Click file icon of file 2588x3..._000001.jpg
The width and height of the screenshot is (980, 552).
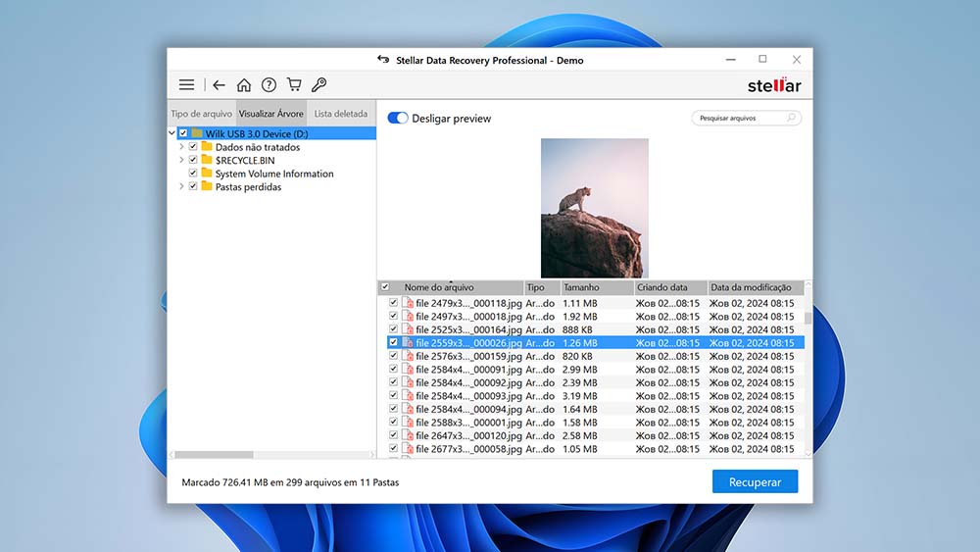408,423
